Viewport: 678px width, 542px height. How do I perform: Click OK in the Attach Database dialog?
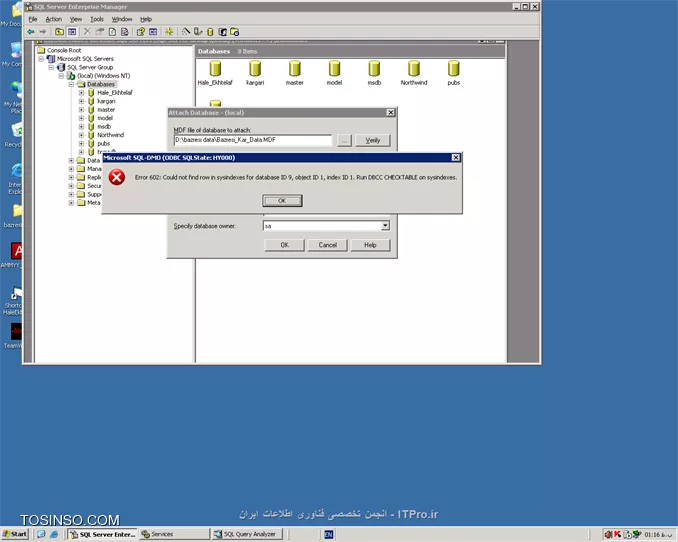[285, 245]
